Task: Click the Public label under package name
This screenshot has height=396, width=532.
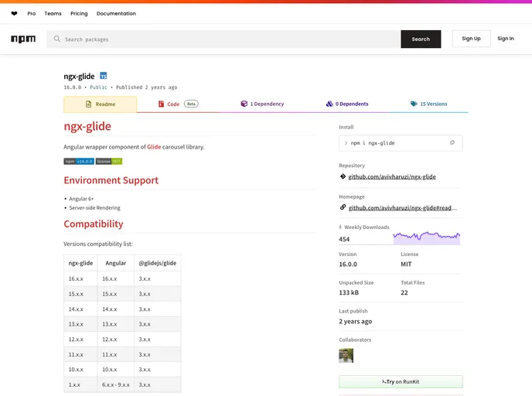Action: (x=98, y=87)
